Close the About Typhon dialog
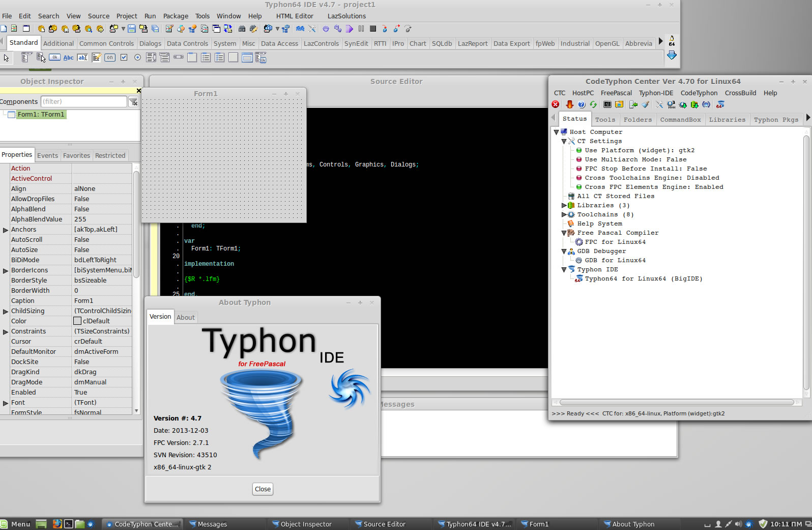 pos(263,489)
